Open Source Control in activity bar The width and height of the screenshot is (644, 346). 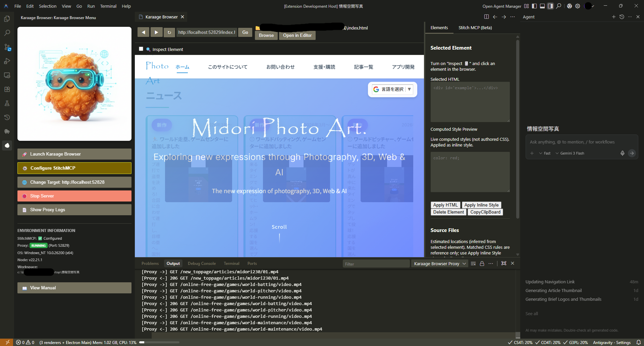coord(7,47)
